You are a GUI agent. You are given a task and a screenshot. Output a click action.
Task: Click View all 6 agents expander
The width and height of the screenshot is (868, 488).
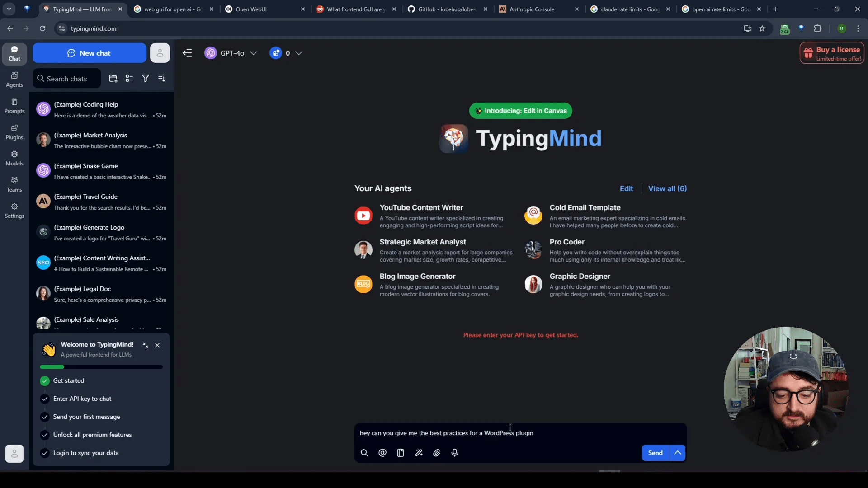click(x=667, y=188)
